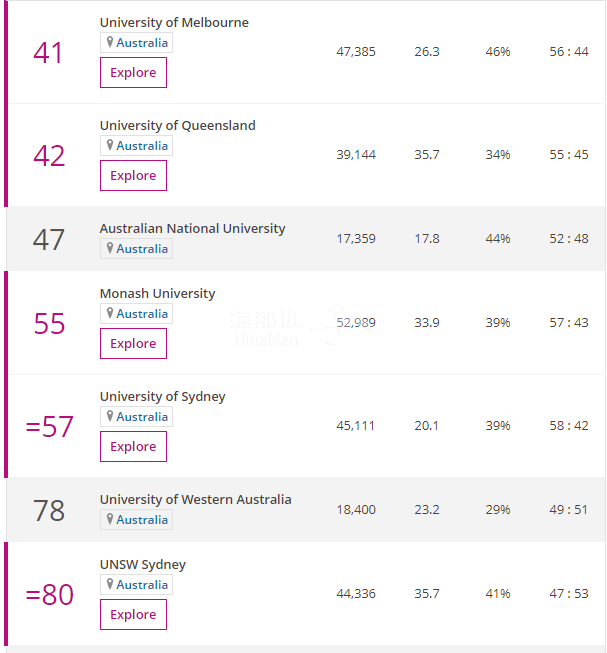
Task: Click the 56 : 44 gender ratio
Action: tap(569, 52)
